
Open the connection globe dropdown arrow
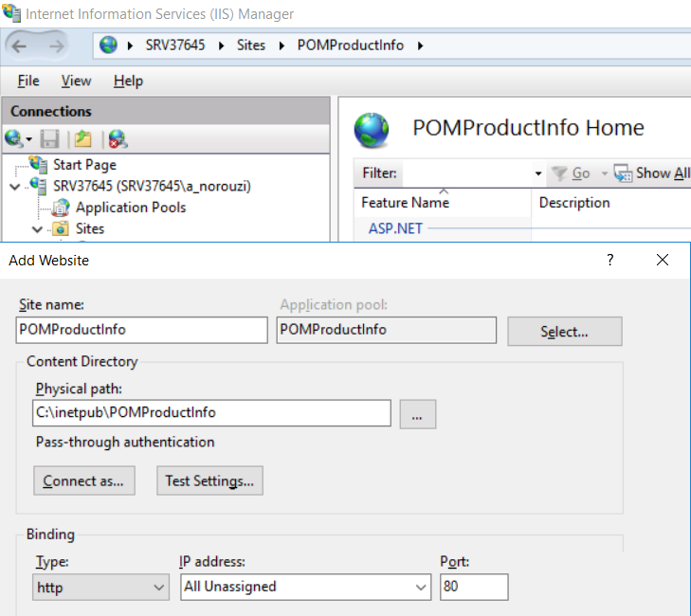point(29,139)
